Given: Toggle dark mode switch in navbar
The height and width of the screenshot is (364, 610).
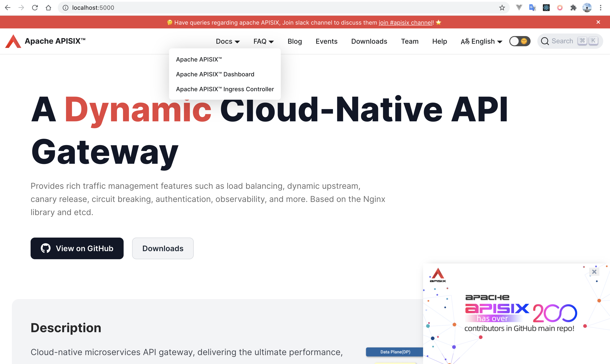Looking at the screenshot, I should tap(520, 41).
